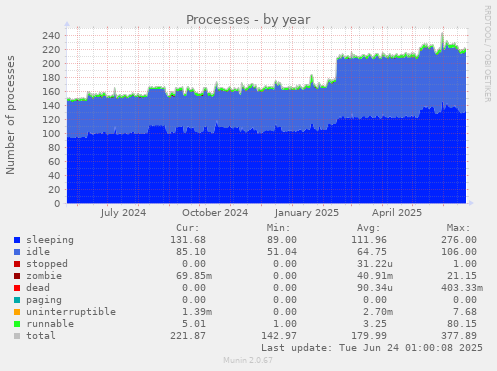Click the runnable maximum value 80.15
This screenshot has width=497, height=371.
[462, 324]
